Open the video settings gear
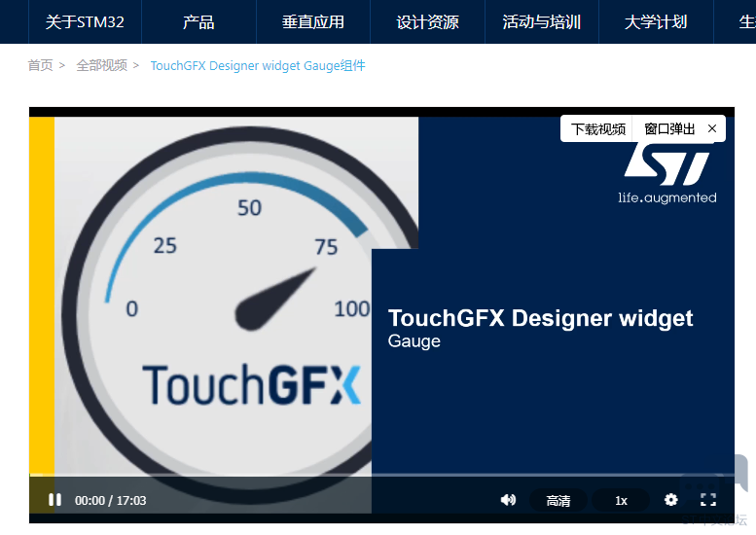Viewport: 756px width, 535px height. tap(670, 500)
